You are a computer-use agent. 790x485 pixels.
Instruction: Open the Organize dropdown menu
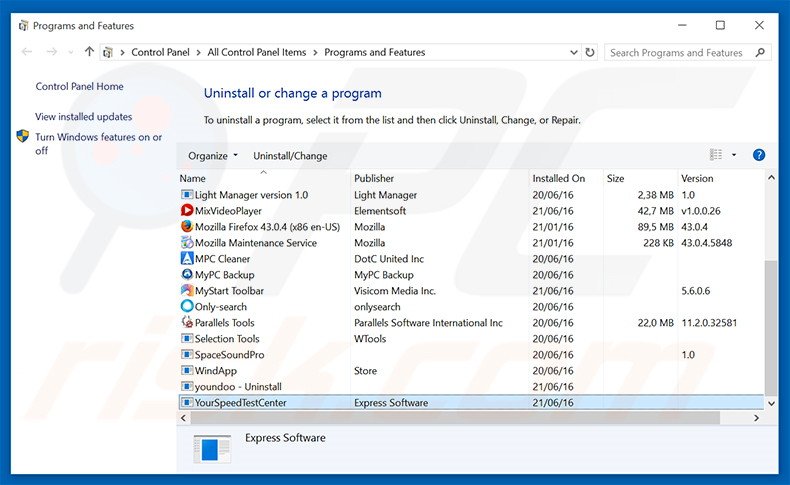tap(213, 156)
